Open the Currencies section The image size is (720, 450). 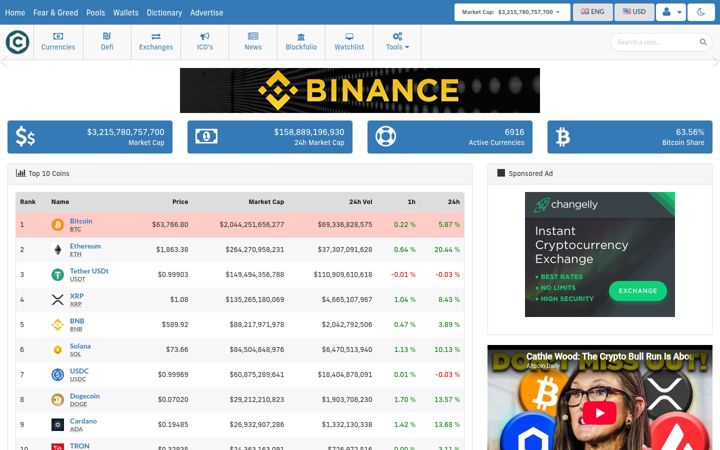58,42
